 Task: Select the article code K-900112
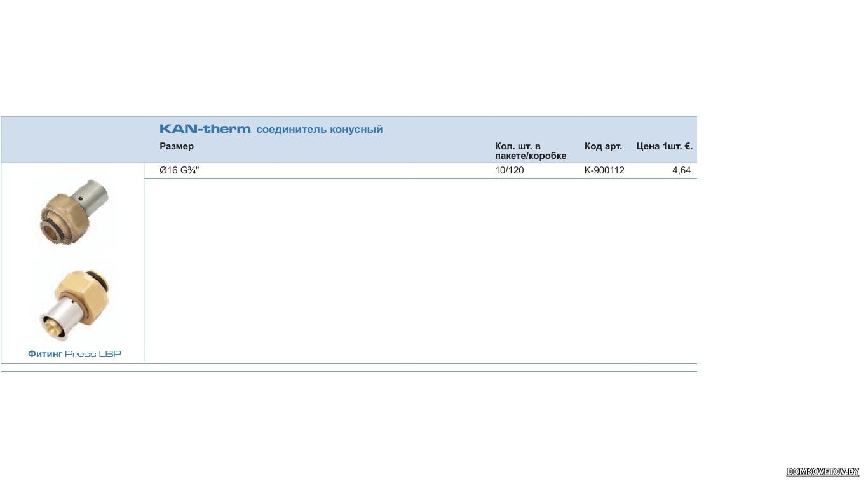coord(604,170)
